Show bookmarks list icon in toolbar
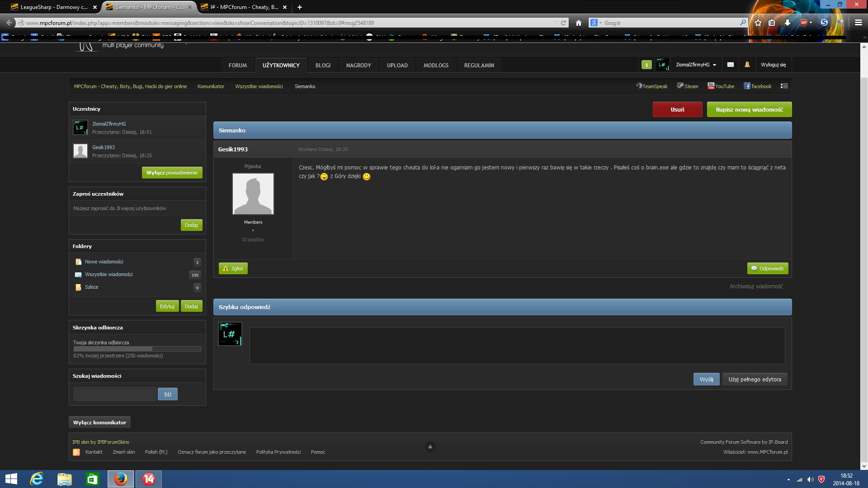This screenshot has height=488, width=868. tap(772, 23)
